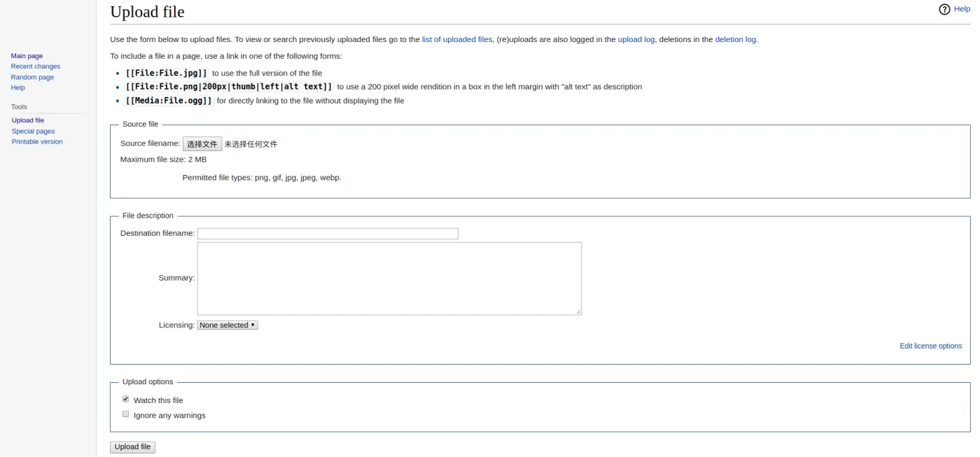Viewport: 980px width, 457px height.
Task: Click the Tools sidebar heading
Action: click(x=19, y=106)
